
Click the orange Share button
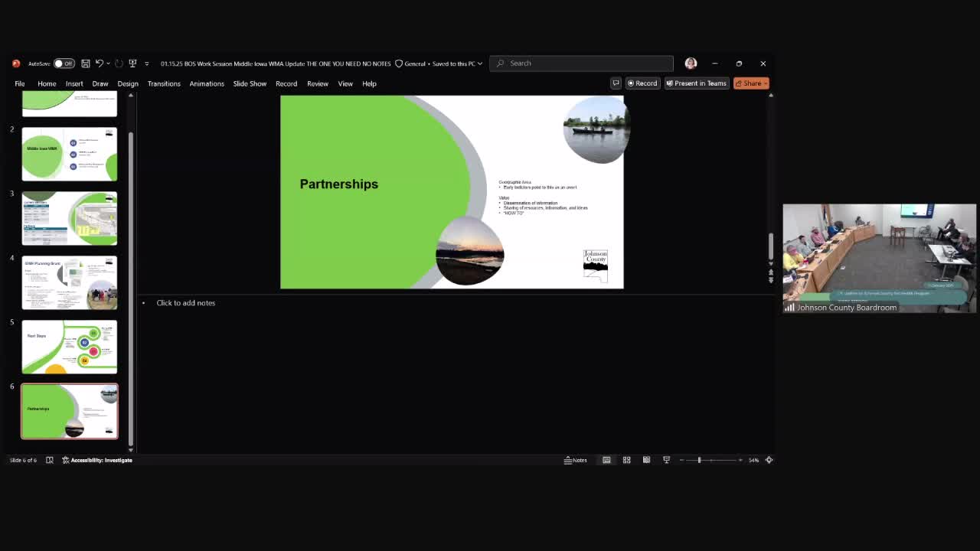pos(751,83)
